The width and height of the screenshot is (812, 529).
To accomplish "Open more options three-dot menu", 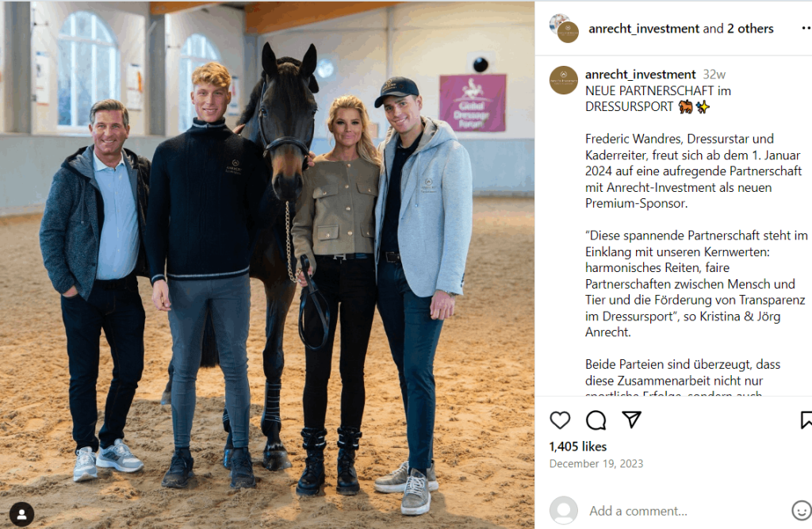I will click(806, 29).
